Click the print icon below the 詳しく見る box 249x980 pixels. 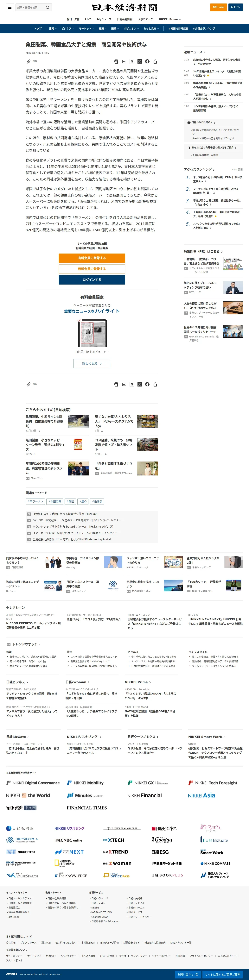pos(116,384)
